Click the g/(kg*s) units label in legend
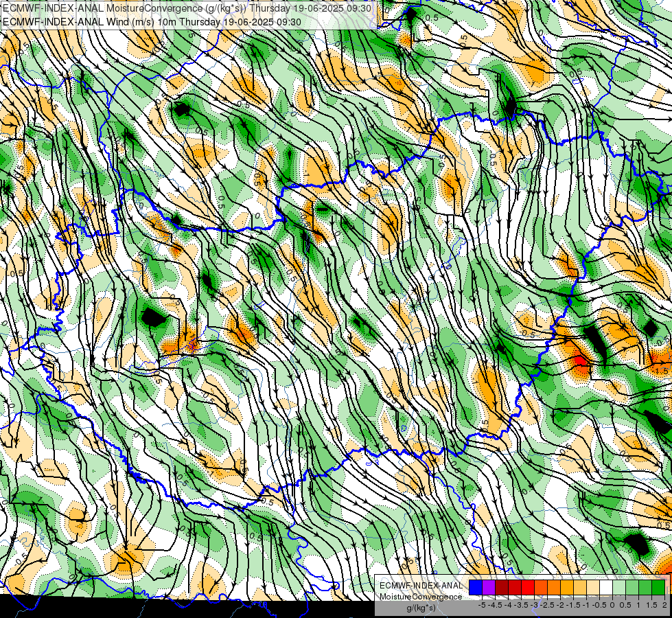Viewport: 672px width, 618px height. point(421,608)
